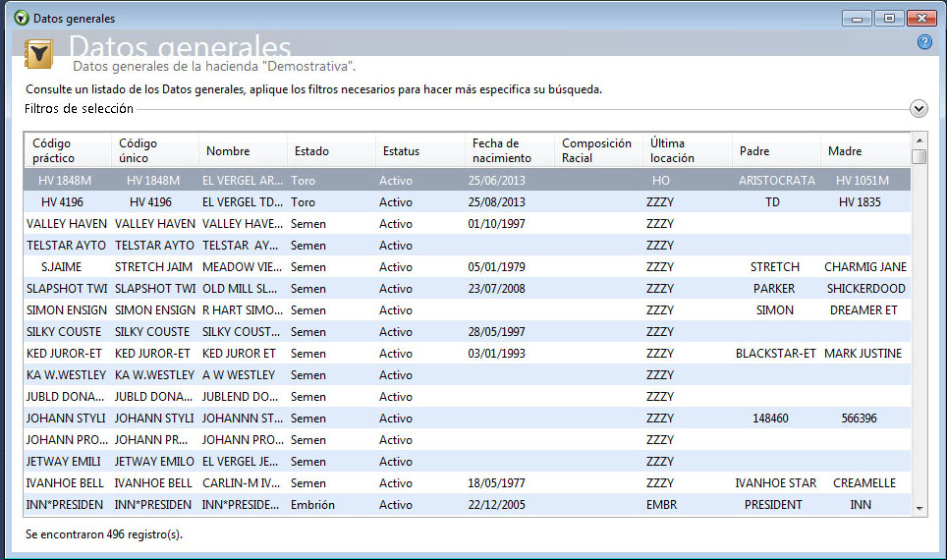Click the HO location cell
Screen dimensions: 947x560
point(661,180)
